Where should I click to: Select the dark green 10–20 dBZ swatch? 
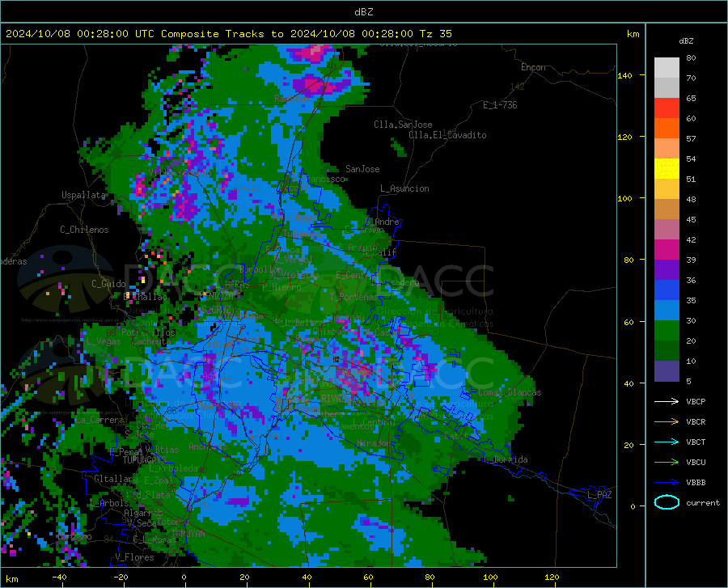point(667,351)
